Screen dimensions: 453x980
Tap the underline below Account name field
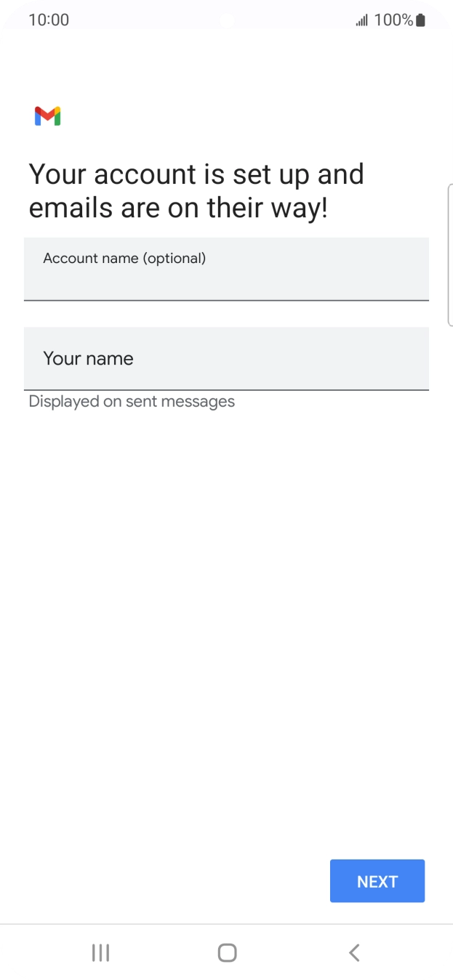[226, 300]
